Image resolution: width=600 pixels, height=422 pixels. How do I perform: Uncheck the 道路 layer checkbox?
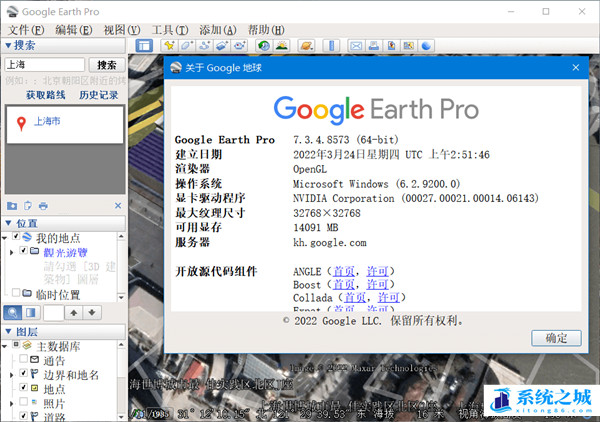[24, 415]
